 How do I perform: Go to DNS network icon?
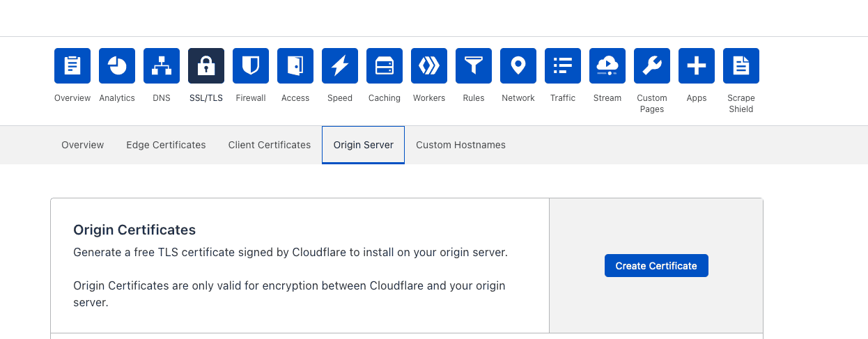[x=162, y=66]
